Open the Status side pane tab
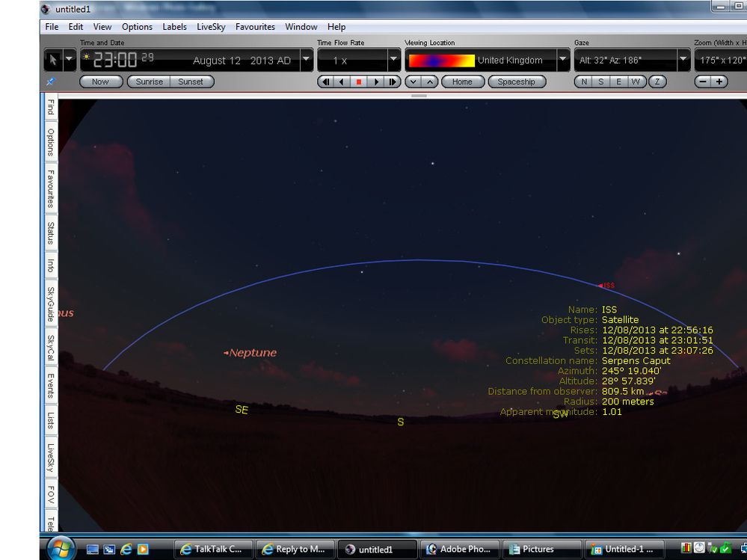This screenshot has height=560, width=747. (51, 233)
